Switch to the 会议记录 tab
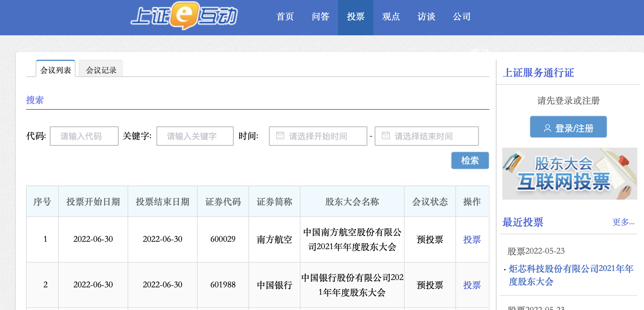Screen dimensions: 644x310 [101, 70]
